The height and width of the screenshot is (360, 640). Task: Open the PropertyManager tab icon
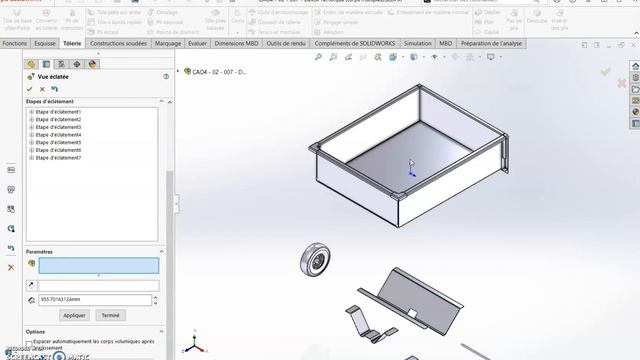click(x=46, y=64)
